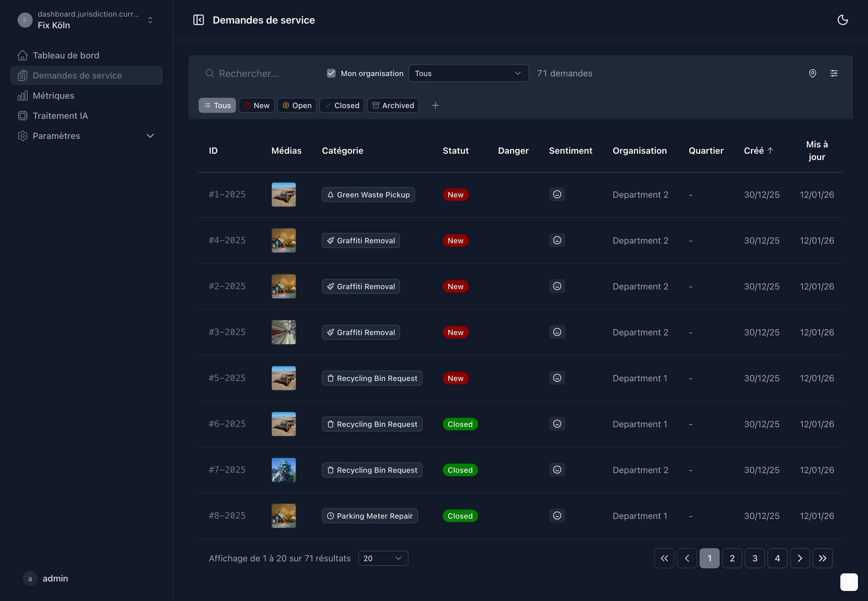868x601 pixels.
Task: Click the + icon to add a filter view
Action: point(436,105)
